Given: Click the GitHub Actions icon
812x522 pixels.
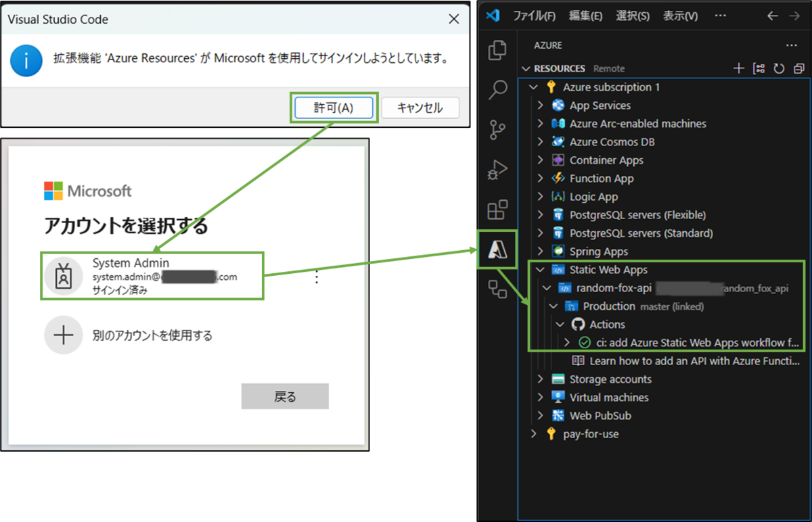Looking at the screenshot, I should (578, 325).
